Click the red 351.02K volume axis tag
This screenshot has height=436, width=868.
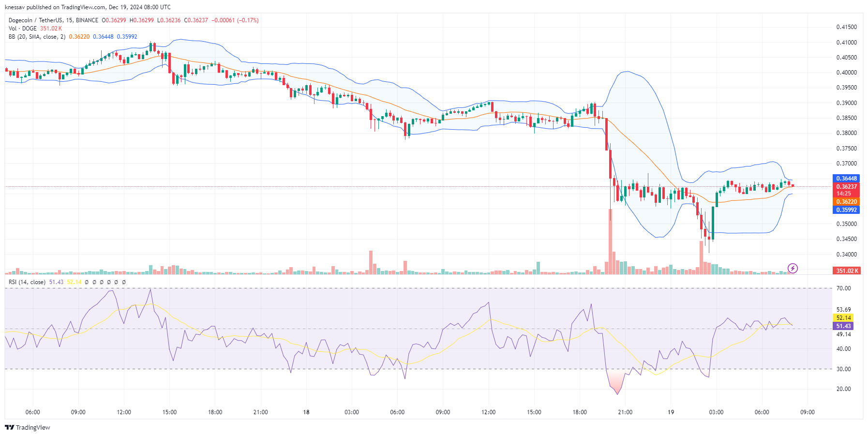coord(846,271)
